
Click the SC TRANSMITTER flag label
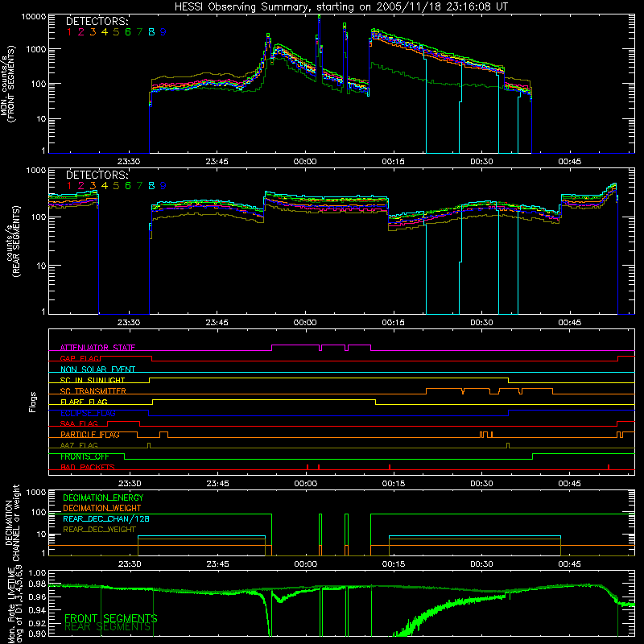(x=93, y=390)
